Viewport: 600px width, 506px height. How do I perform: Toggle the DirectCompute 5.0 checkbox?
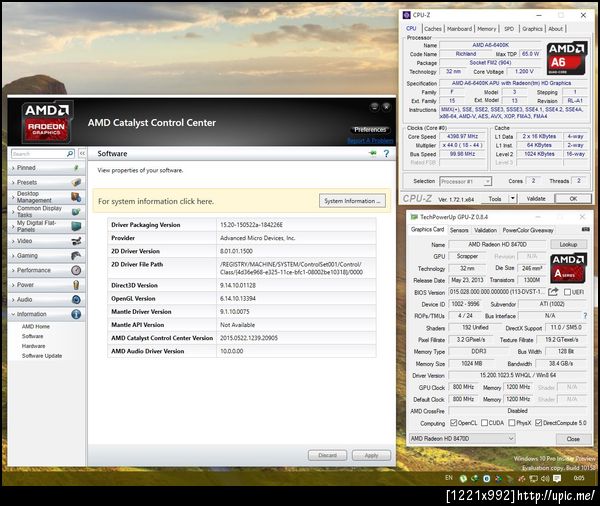pyautogui.click(x=538, y=423)
